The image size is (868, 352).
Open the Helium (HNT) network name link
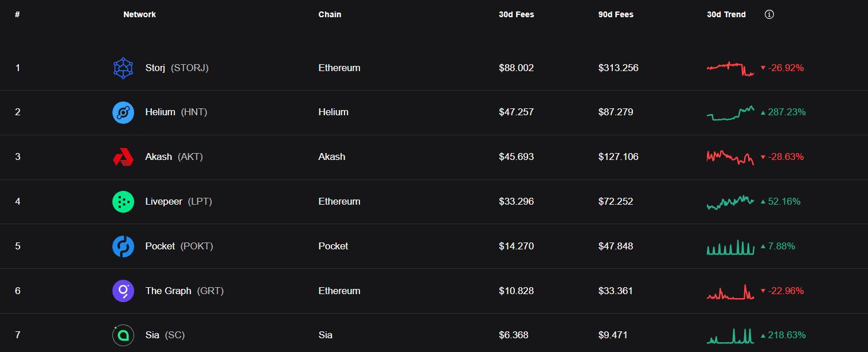pyautogui.click(x=176, y=112)
